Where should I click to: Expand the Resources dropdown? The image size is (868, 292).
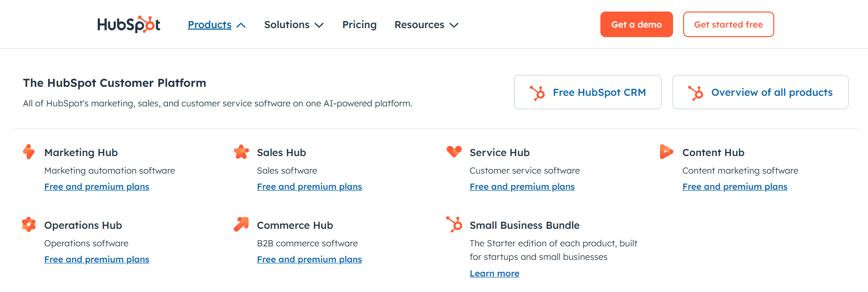(x=454, y=25)
